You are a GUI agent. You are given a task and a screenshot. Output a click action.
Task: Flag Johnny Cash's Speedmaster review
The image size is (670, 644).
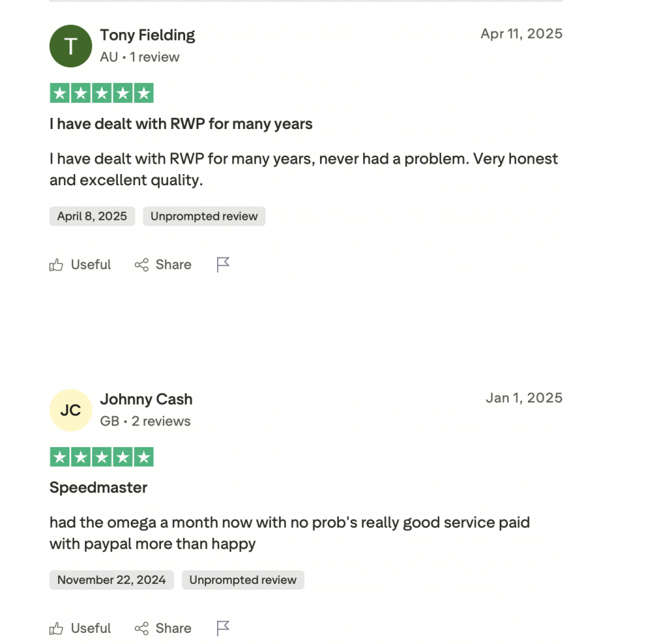223,628
